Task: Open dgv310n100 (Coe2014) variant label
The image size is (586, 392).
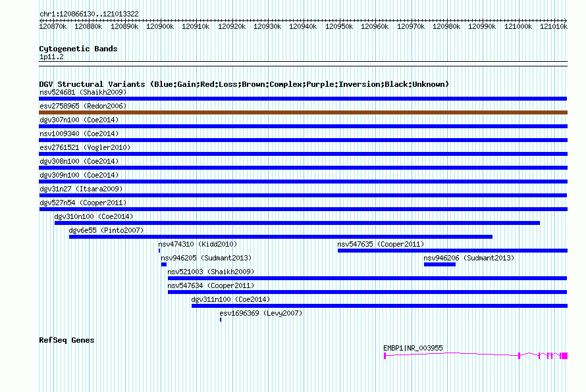Action: pyautogui.click(x=93, y=216)
